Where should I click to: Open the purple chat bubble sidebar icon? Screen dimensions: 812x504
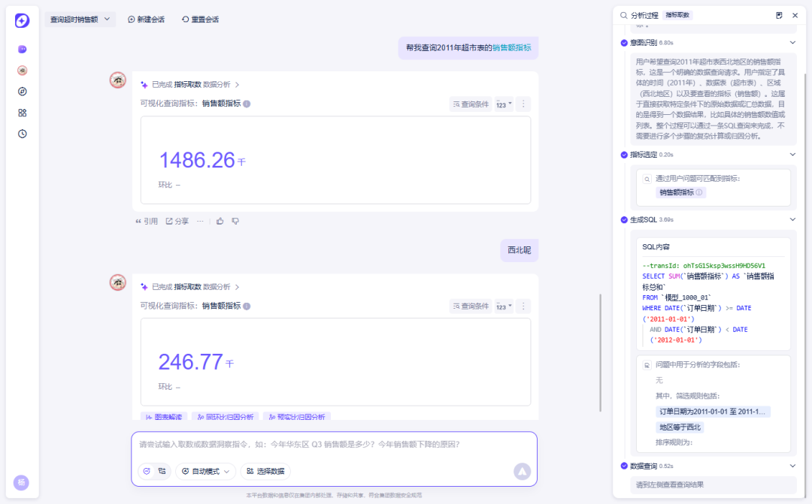[x=23, y=49]
